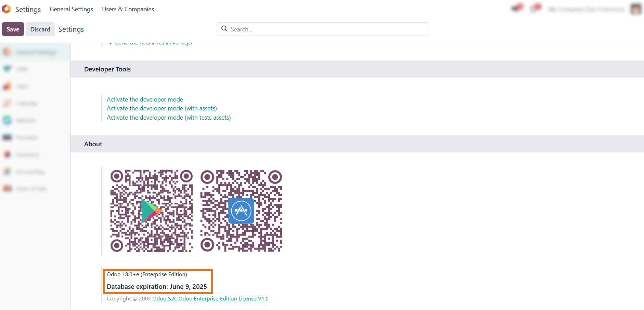Click the Settings app title in the navbar
Screen dimensions: 644x310
click(28, 9)
